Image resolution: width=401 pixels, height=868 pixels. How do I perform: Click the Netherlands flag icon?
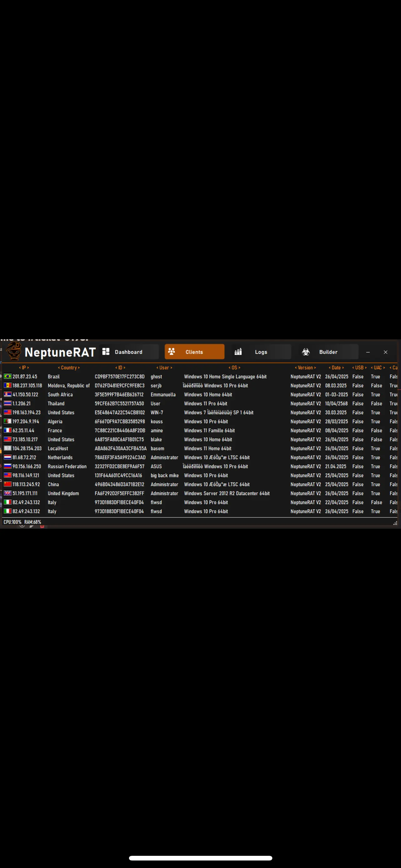point(7,457)
